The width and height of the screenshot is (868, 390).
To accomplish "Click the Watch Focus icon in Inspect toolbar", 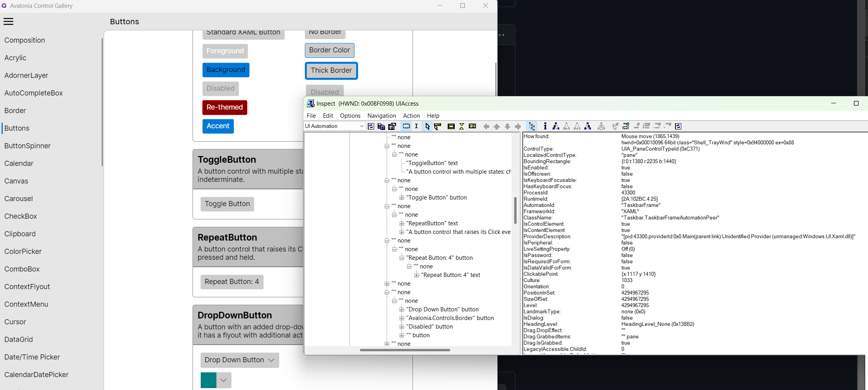I will (438, 126).
